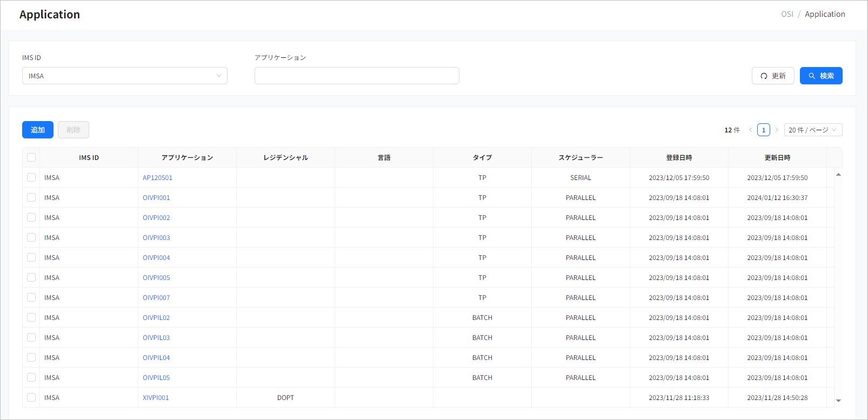The image size is (868, 420).
Task: Open the 20 件 / ページ page size dropdown
Action: (812, 130)
